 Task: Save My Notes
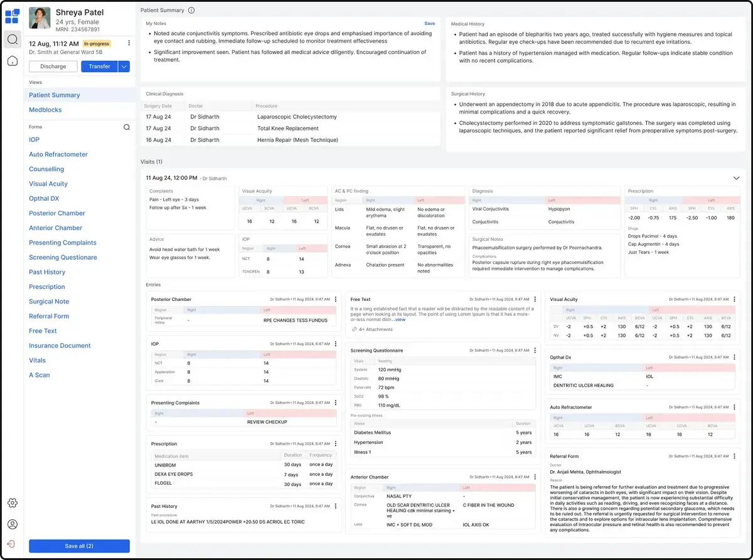(429, 24)
